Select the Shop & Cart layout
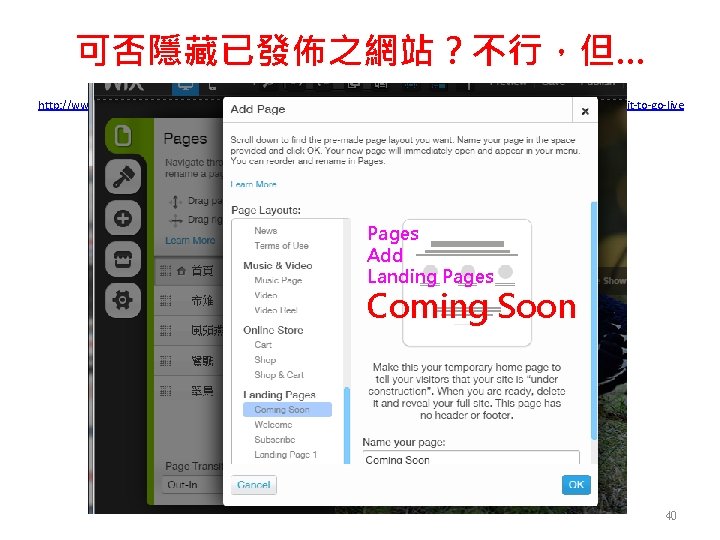Screen dimensions: 720x540 (x=279, y=375)
